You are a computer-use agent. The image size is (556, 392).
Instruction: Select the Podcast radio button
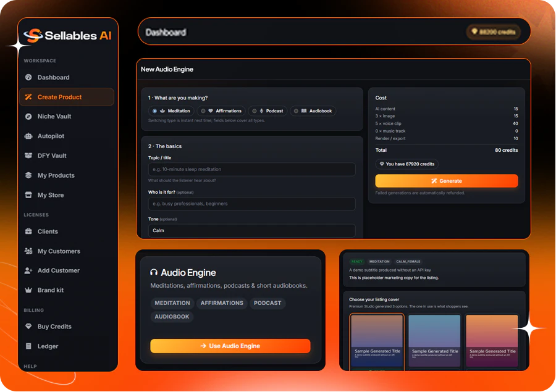[x=255, y=111]
